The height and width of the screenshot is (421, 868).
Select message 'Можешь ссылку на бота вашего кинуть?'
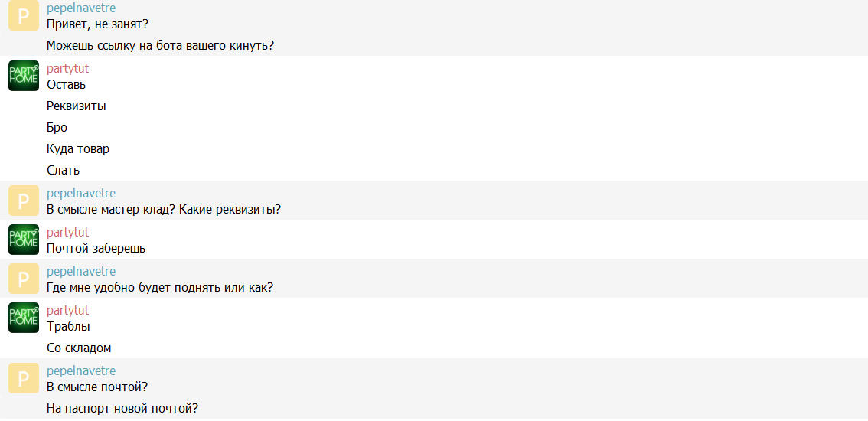point(161,46)
